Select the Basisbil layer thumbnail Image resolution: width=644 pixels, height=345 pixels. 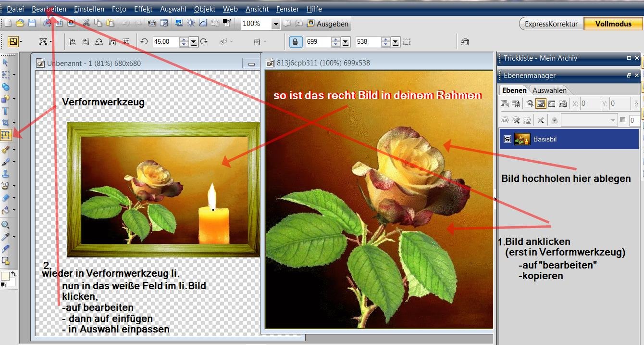(522, 140)
